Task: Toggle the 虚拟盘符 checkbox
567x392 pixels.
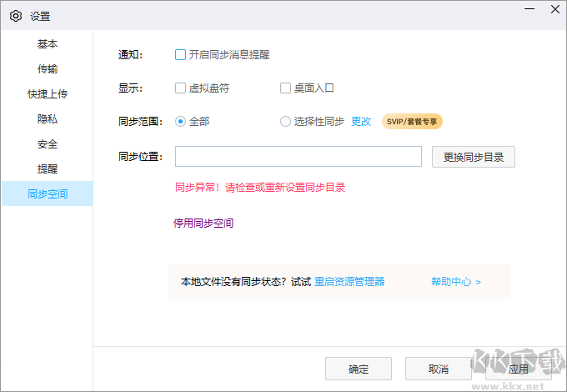Action: 180,88
